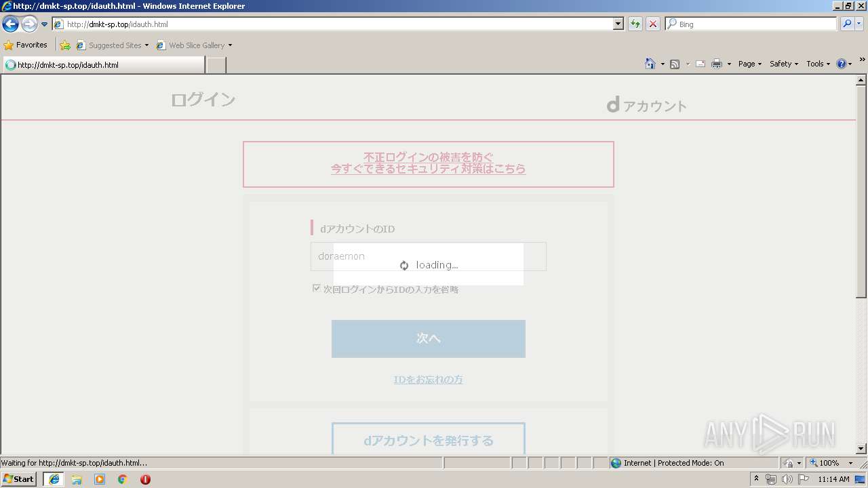Click the Stop loading icon
The image size is (868, 488).
click(x=653, y=24)
